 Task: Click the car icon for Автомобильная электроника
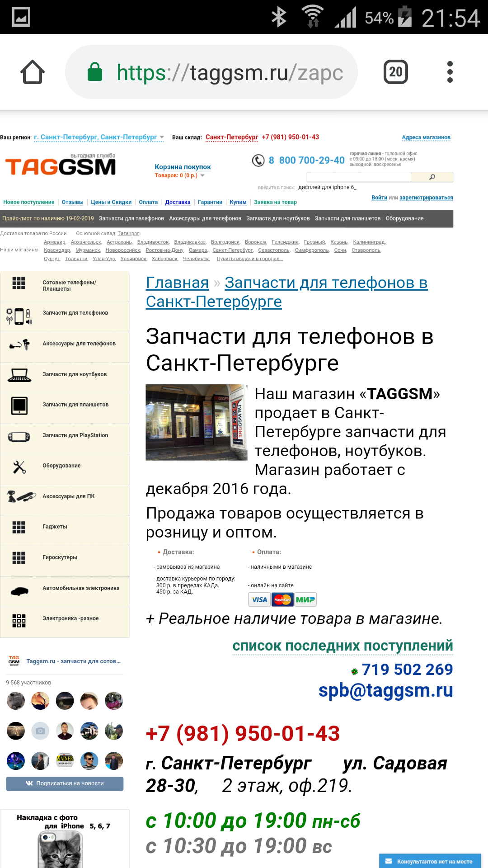(19, 591)
